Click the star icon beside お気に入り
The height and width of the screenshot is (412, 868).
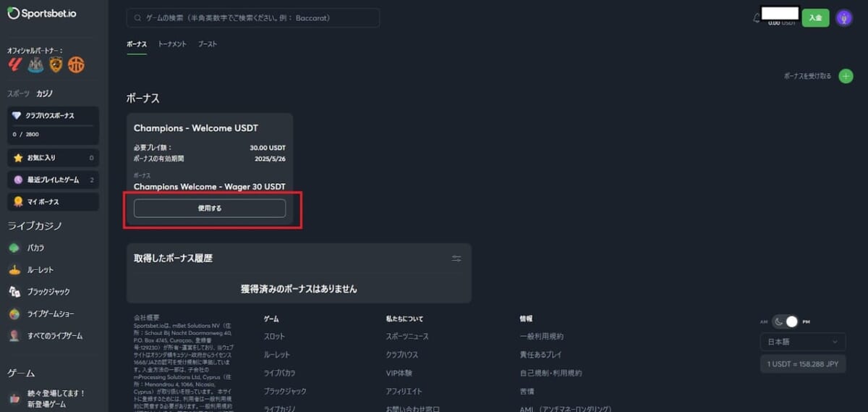point(18,157)
